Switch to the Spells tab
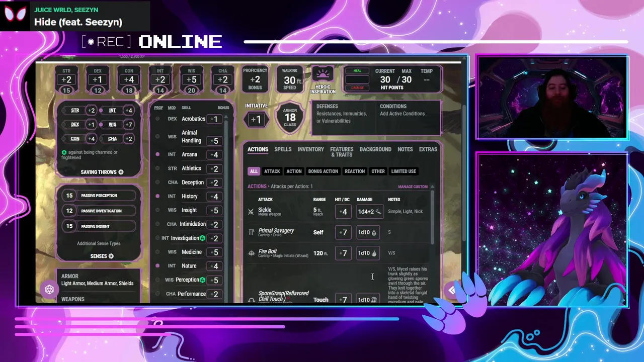Screen dimensions: 644x362 point(283,149)
